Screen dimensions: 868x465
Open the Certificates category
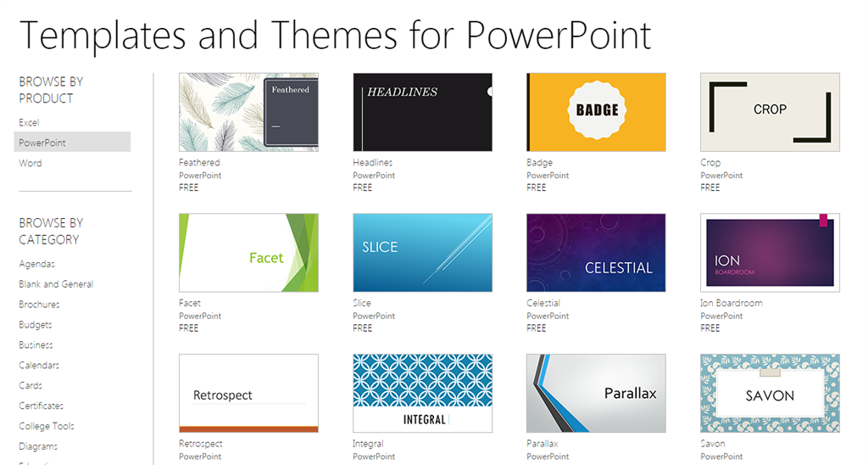41,406
